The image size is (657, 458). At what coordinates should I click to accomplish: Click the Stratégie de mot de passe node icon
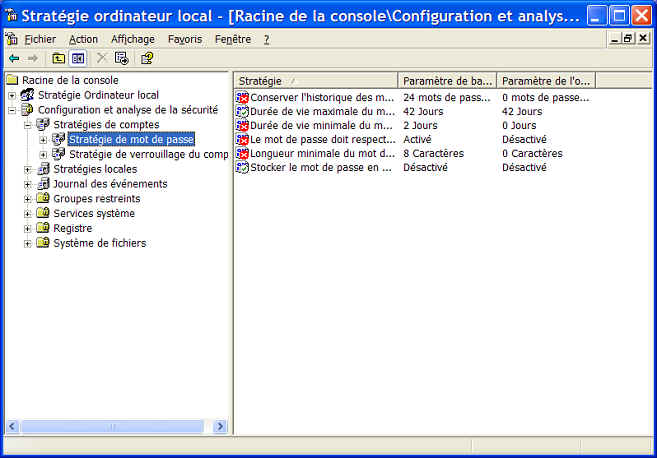[x=59, y=139]
